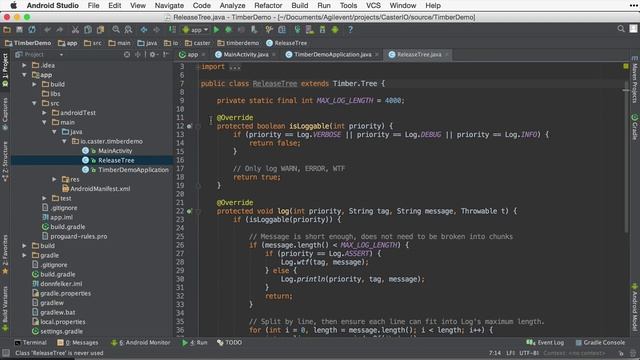The image size is (640, 360).
Task: Click the navigate Back arrow icon
Action: [x=144, y=30]
